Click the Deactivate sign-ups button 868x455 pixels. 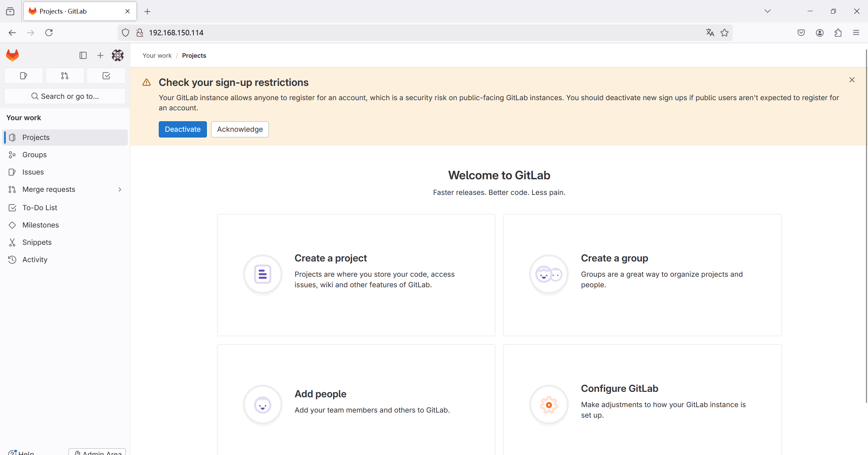tap(183, 129)
